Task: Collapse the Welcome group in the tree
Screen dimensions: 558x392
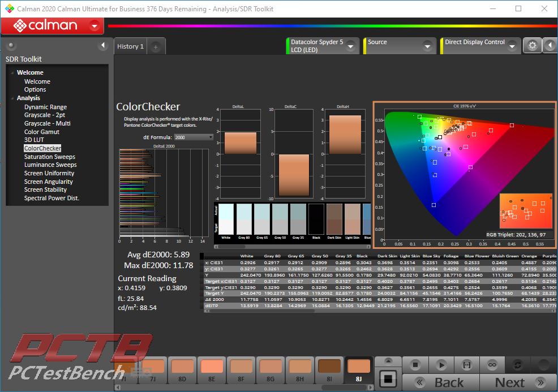Action: (x=12, y=72)
